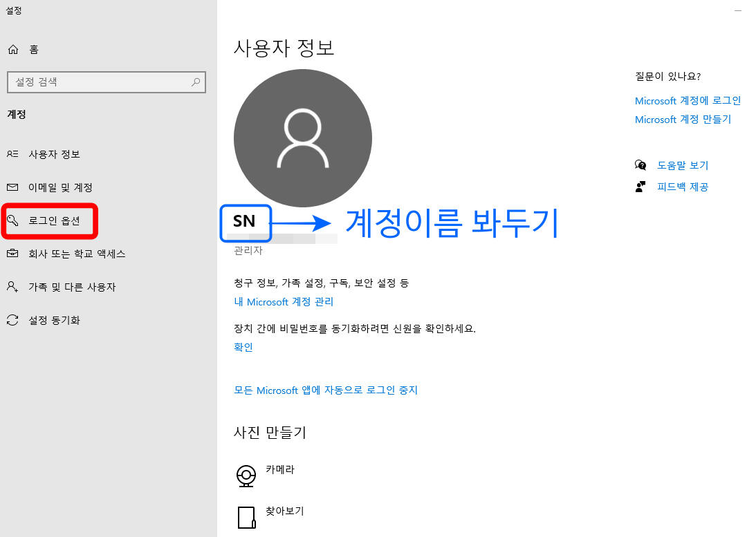
Task: Open 설정 동기화 page
Action: point(54,320)
